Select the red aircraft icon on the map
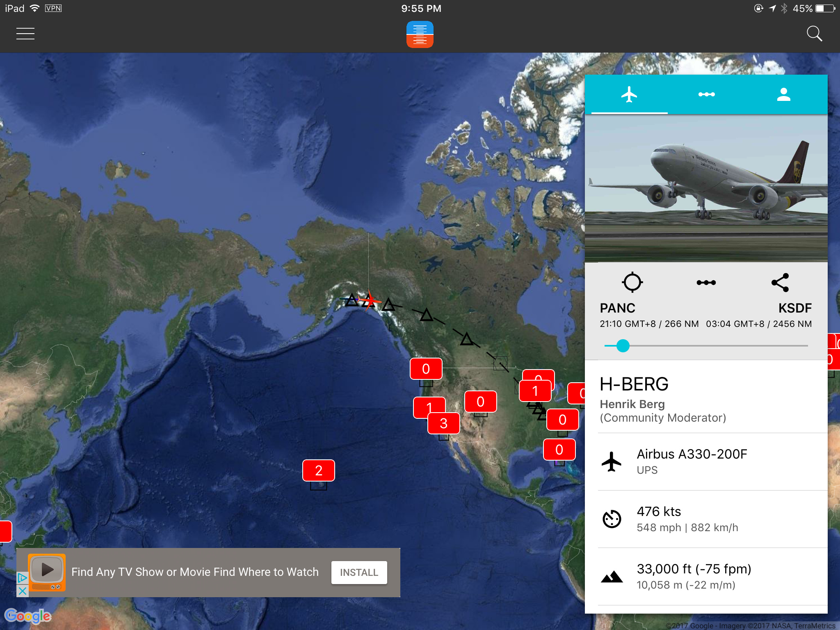Viewport: 840px width, 630px height. click(x=370, y=301)
